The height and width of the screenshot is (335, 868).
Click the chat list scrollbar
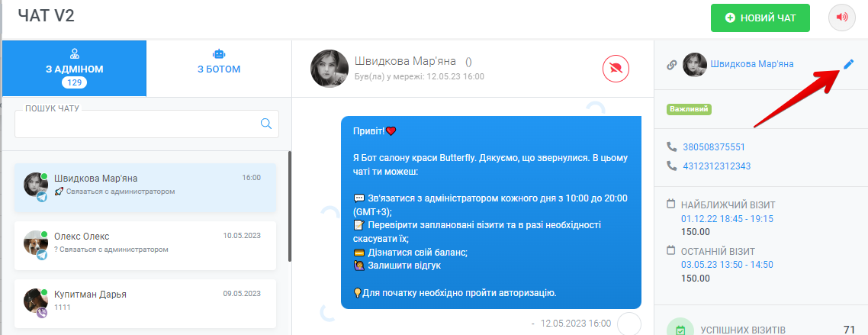point(290,206)
